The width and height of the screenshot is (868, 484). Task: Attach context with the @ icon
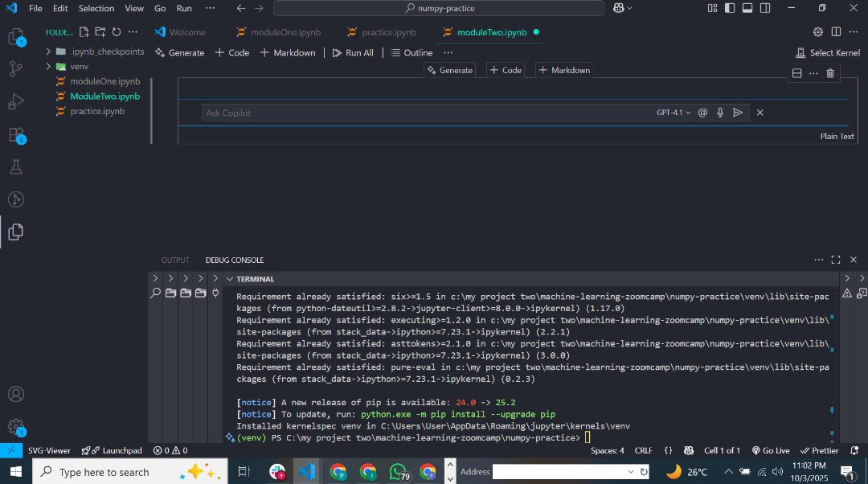click(702, 113)
